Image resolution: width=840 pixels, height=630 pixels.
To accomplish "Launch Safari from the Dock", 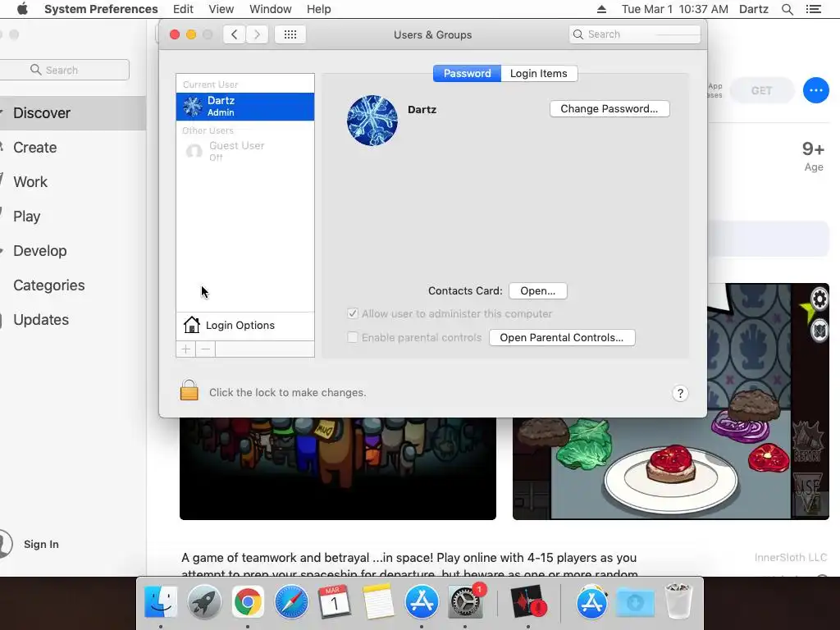I will (291, 602).
